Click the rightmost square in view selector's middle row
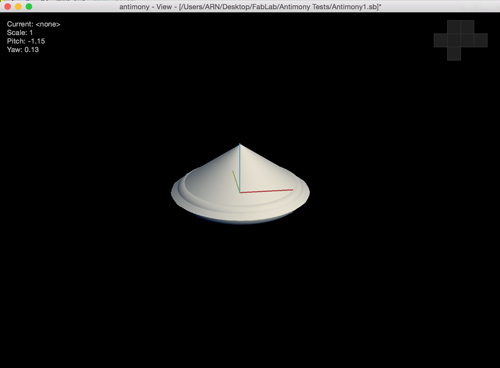The height and width of the screenshot is (368, 500). (x=481, y=40)
